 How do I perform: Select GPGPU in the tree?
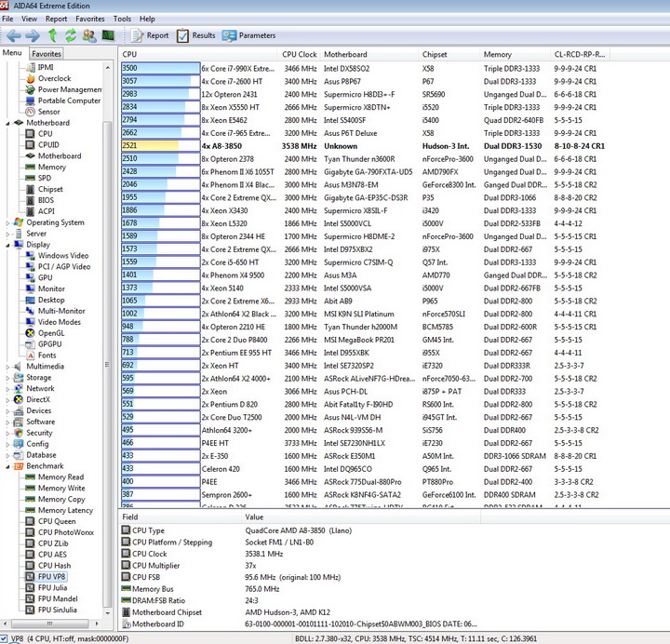tap(49, 344)
